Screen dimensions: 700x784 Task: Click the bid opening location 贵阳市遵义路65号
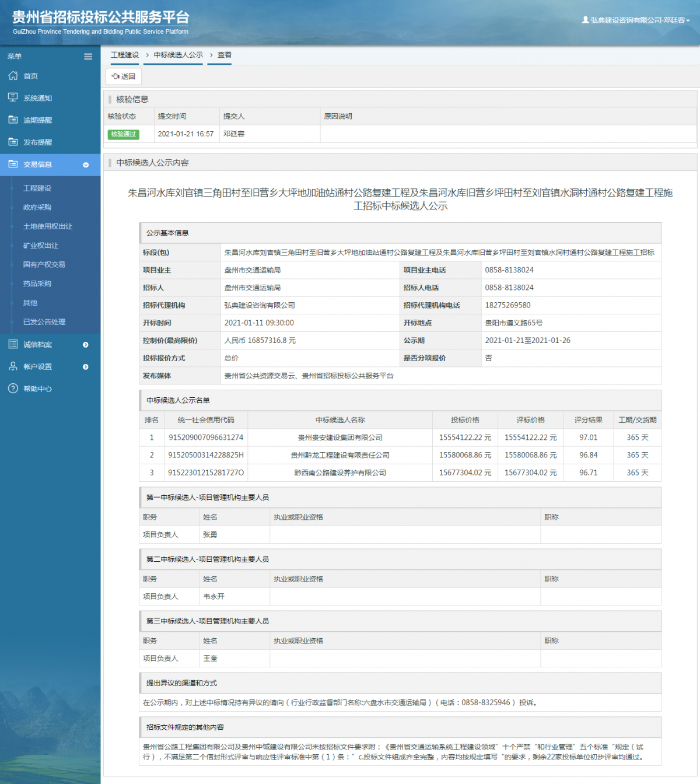pyautogui.click(x=514, y=323)
